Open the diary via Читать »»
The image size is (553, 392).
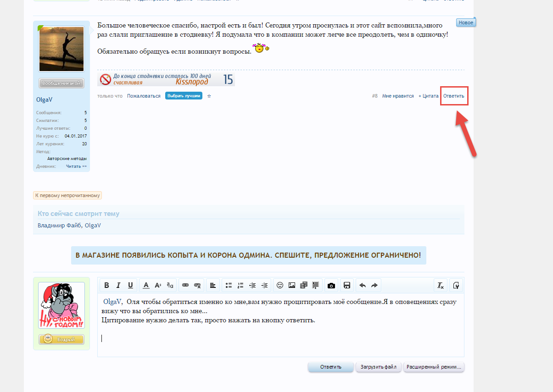click(76, 166)
